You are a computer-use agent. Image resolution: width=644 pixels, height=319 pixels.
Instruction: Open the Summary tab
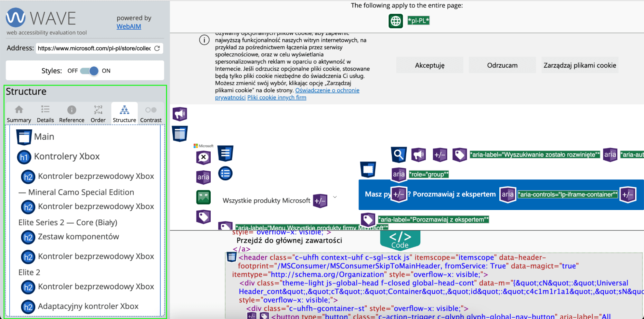[19, 114]
